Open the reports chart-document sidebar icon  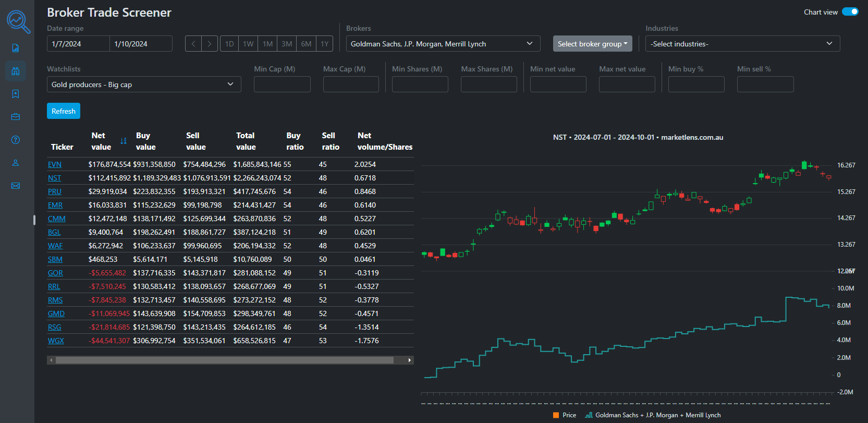(16, 48)
